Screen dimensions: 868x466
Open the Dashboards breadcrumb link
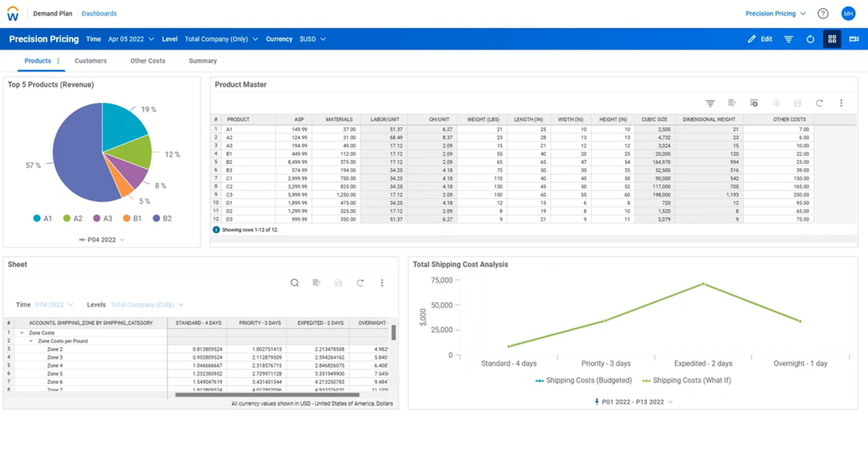(99, 13)
